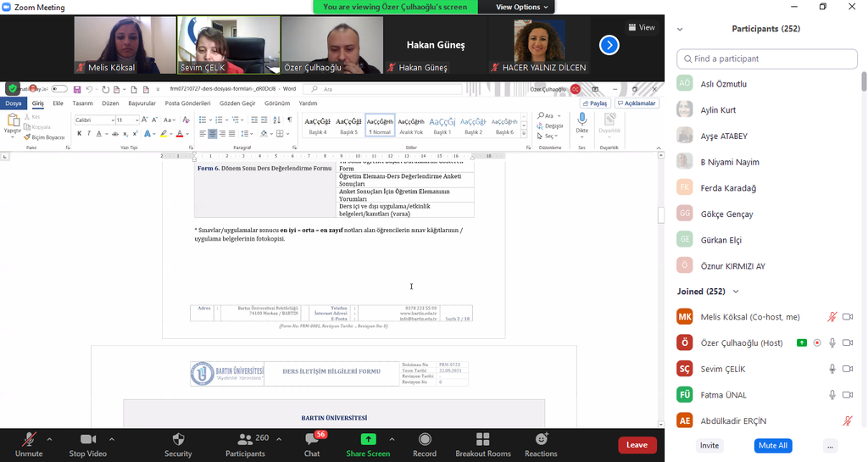Toggle Fatma ÜNAL's camera icon
Viewport: 868px width, 462px height.
(848, 395)
